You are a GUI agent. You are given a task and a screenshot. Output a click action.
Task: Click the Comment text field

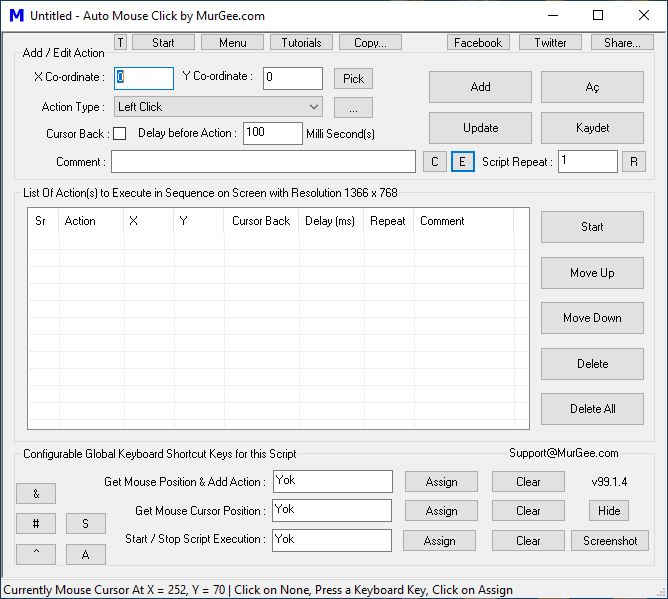(x=263, y=161)
